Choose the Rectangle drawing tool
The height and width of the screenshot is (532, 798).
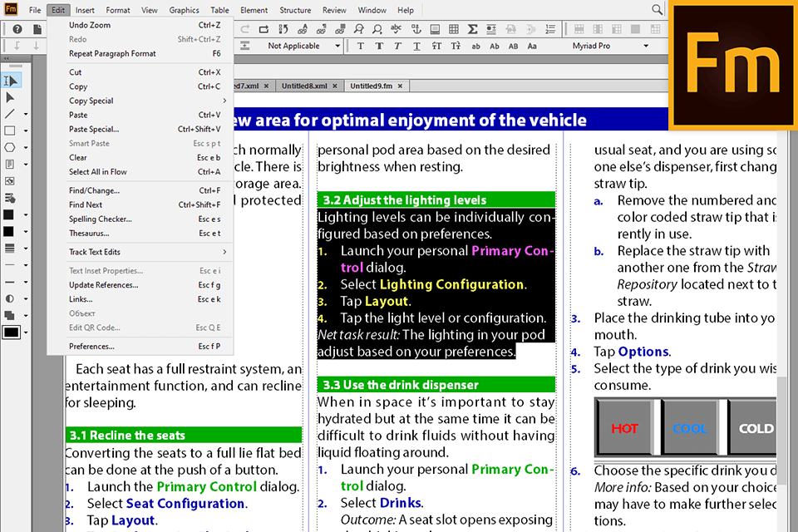coord(10,131)
